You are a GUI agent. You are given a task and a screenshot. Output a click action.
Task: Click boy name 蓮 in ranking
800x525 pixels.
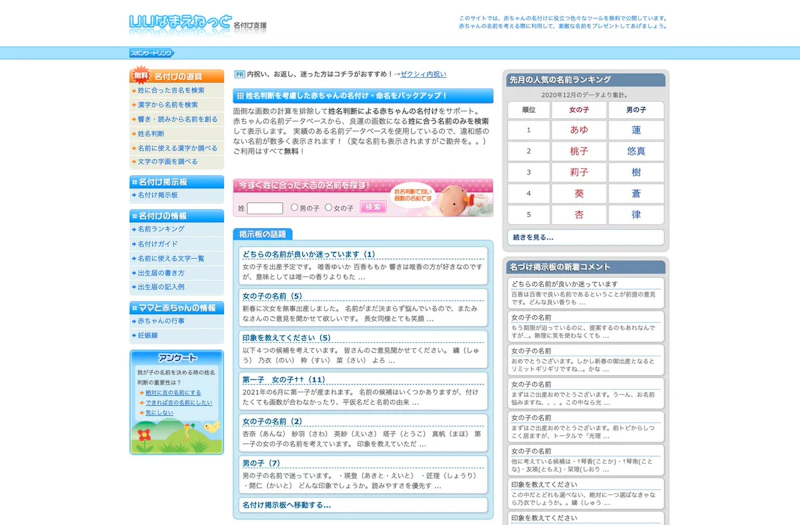click(x=636, y=130)
